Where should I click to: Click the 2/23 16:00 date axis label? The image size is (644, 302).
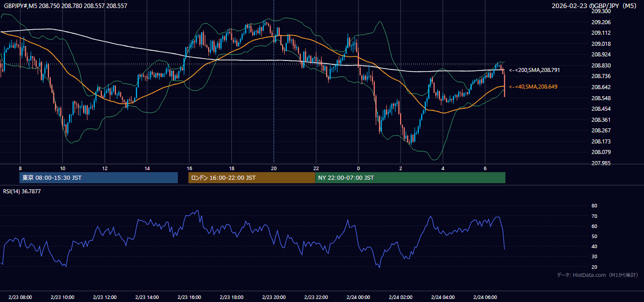(x=189, y=297)
